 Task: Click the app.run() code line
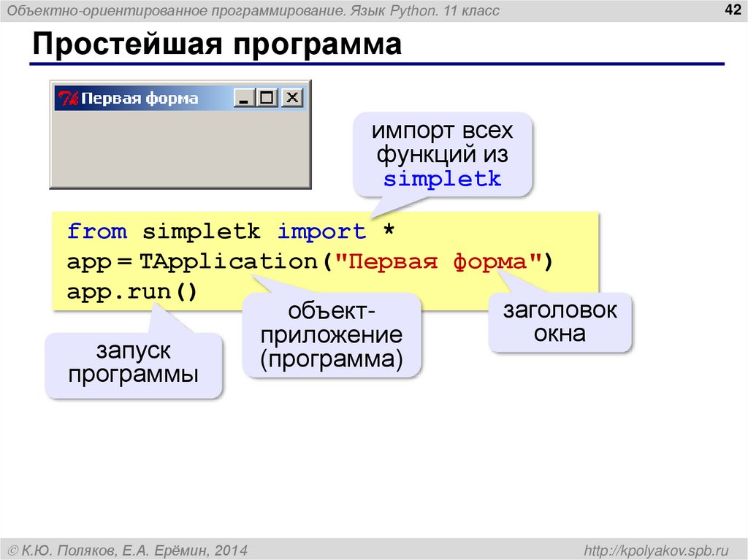132,291
